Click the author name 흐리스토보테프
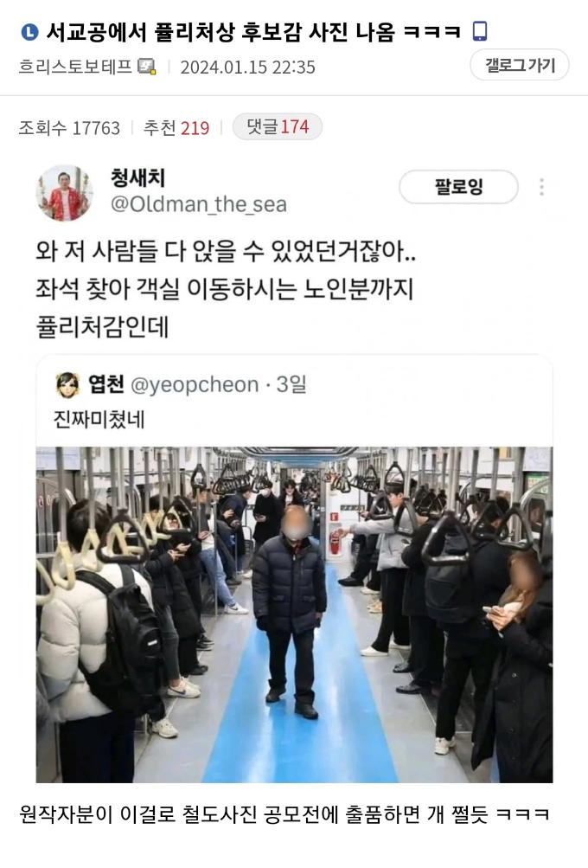 coord(76,67)
